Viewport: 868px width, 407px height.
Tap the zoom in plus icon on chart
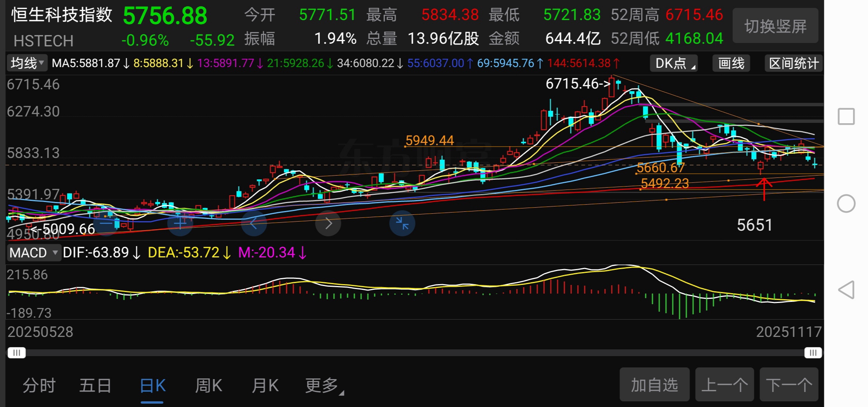180,223
